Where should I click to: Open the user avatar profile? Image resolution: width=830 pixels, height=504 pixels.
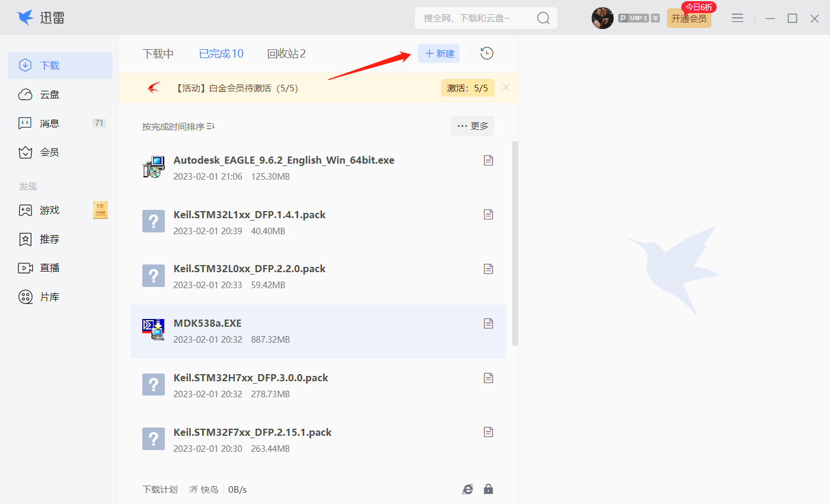(x=602, y=18)
